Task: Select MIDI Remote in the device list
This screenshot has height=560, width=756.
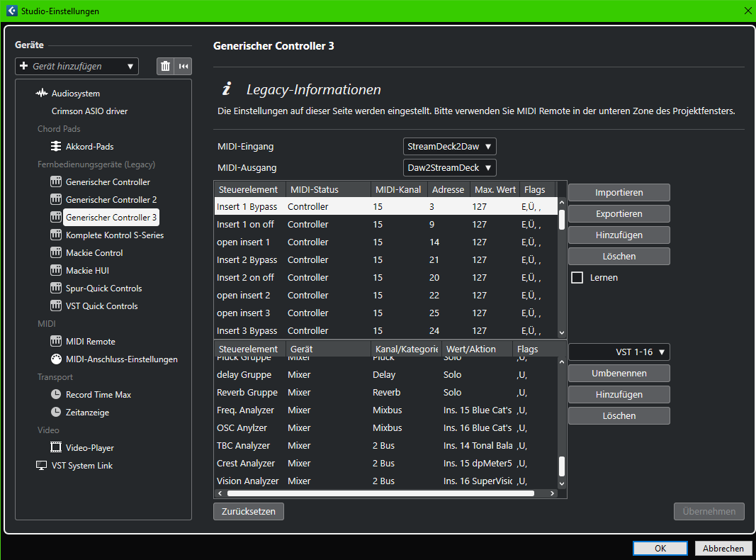Action: pyautogui.click(x=90, y=342)
